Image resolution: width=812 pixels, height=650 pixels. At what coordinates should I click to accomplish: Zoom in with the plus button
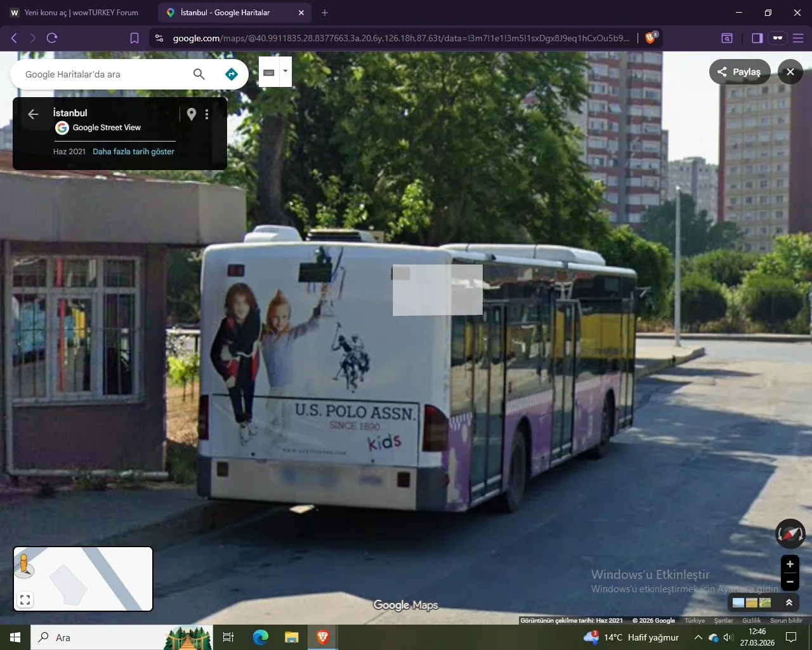click(790, 564)
